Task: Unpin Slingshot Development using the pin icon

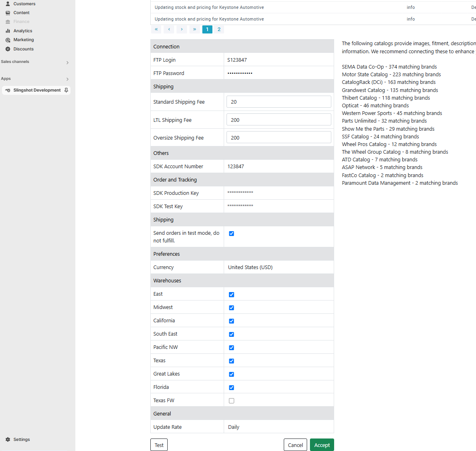Action: [x=66, y=90]
